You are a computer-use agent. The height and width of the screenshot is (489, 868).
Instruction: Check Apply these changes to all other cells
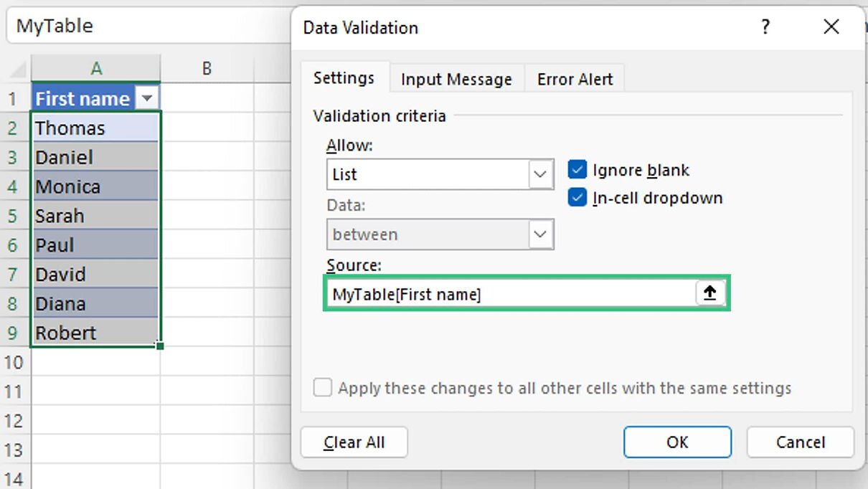(x=323, y=388)
